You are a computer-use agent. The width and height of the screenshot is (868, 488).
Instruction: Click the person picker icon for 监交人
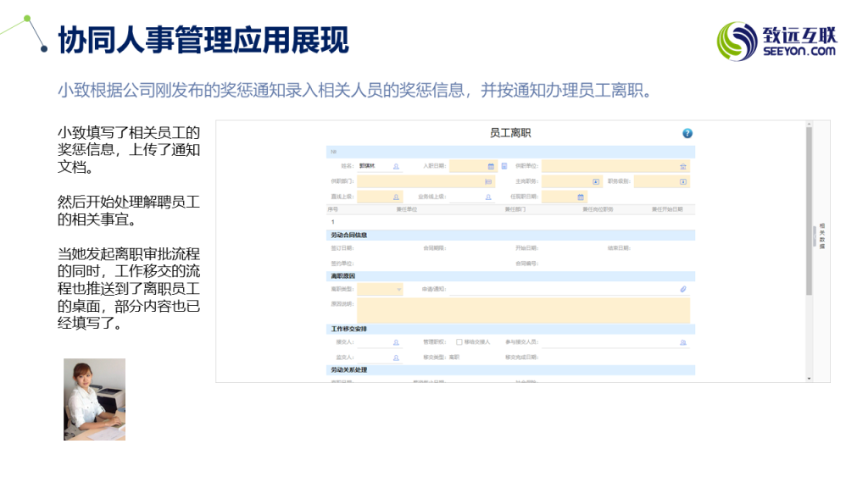point(396,358)
